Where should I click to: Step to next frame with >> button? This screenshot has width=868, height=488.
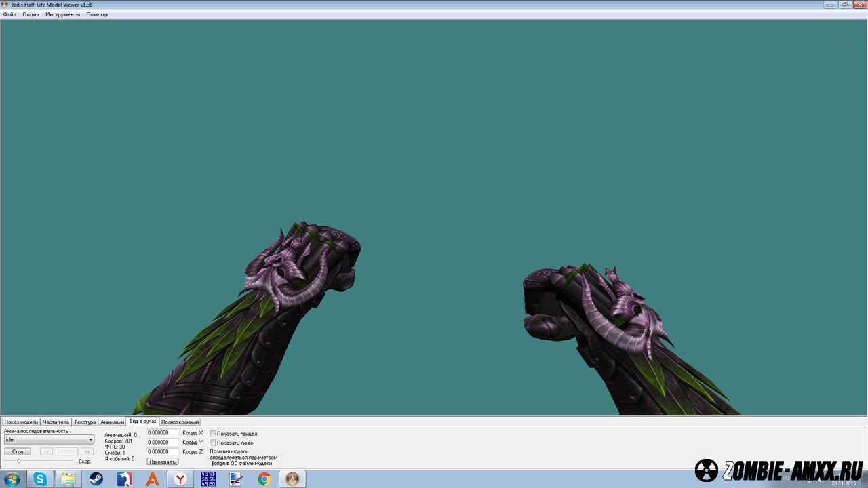(x=87, y=451)
